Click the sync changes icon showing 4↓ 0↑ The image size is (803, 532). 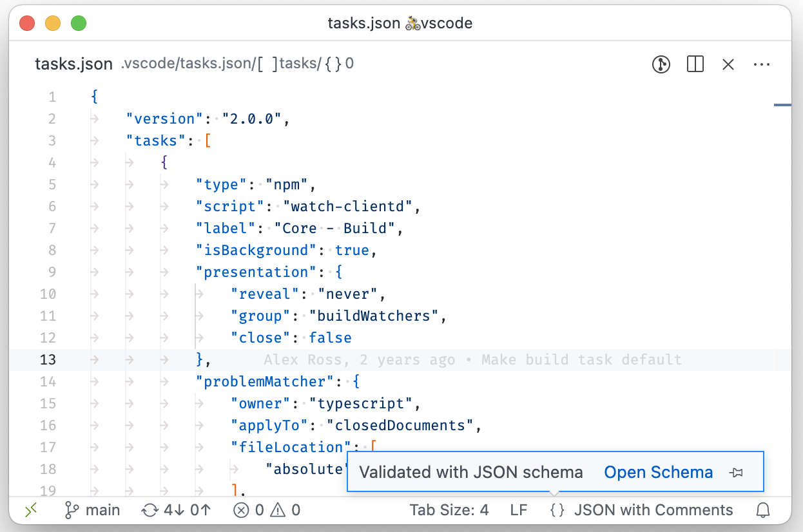coord(175,509)
